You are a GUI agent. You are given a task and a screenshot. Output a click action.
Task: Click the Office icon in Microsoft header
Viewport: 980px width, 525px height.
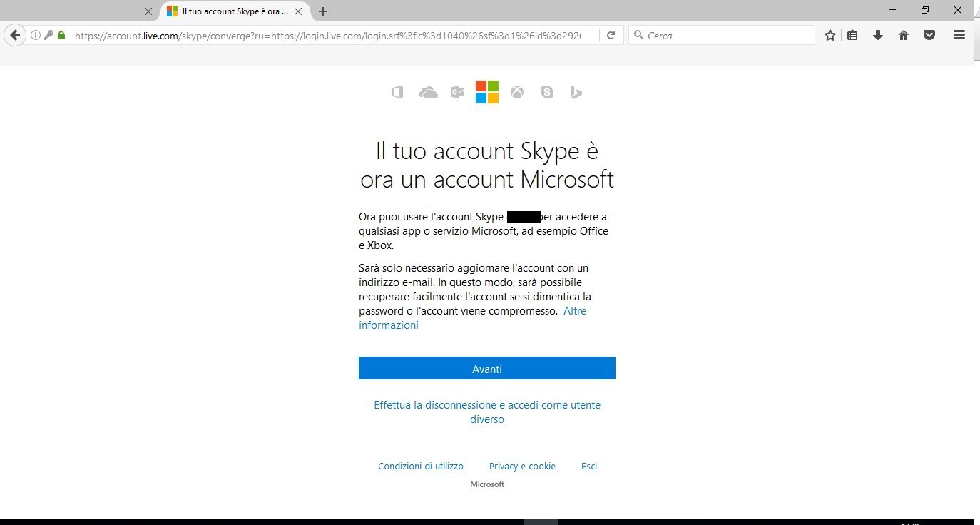point(398,92)
